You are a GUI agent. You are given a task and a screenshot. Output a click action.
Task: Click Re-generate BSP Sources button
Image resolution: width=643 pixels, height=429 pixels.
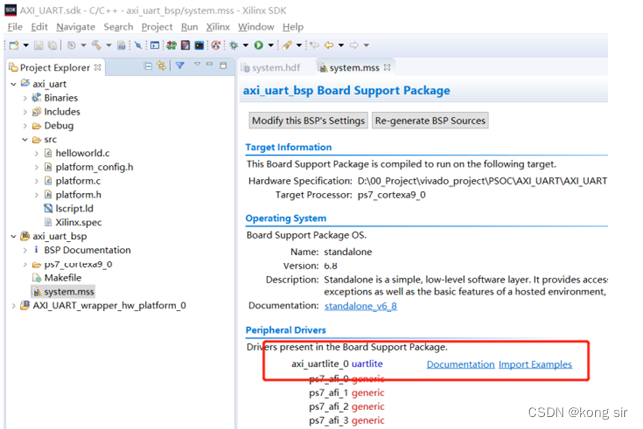[430, 121]
